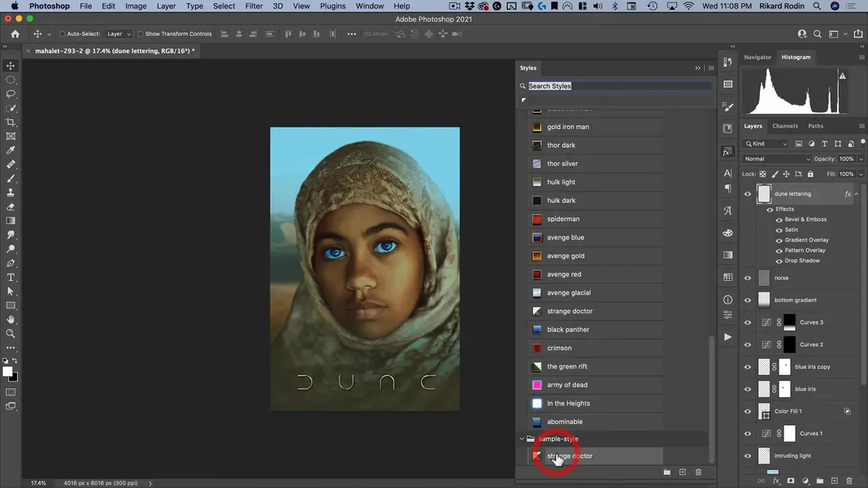Select the Curves 2 layer mask thumbnail
868x488 pixels.
coord(789,344)
